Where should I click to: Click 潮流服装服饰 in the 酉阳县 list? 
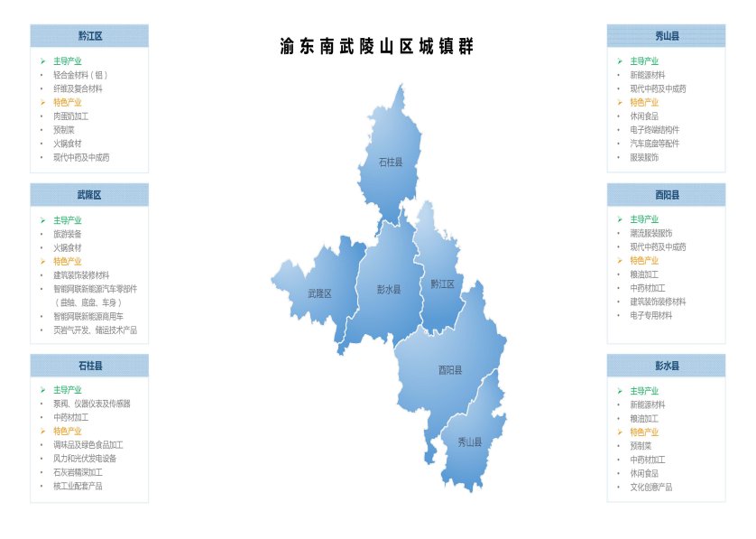(650, 233)
